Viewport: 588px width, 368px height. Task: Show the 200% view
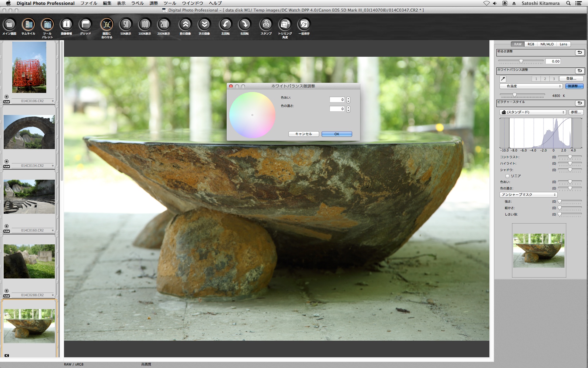tap(164, 25)
